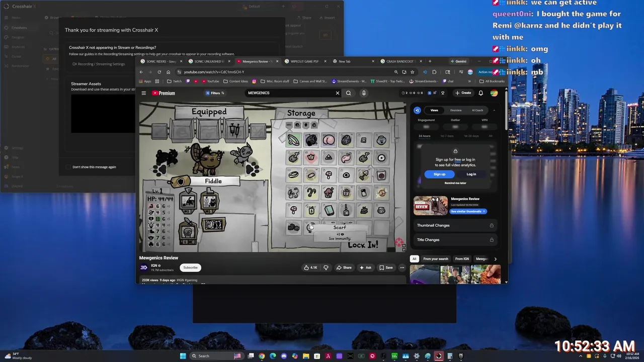The height and width of the screenshot is (362, 644).
Task: Switch to the New Tab tab
Action: (352, 61)
